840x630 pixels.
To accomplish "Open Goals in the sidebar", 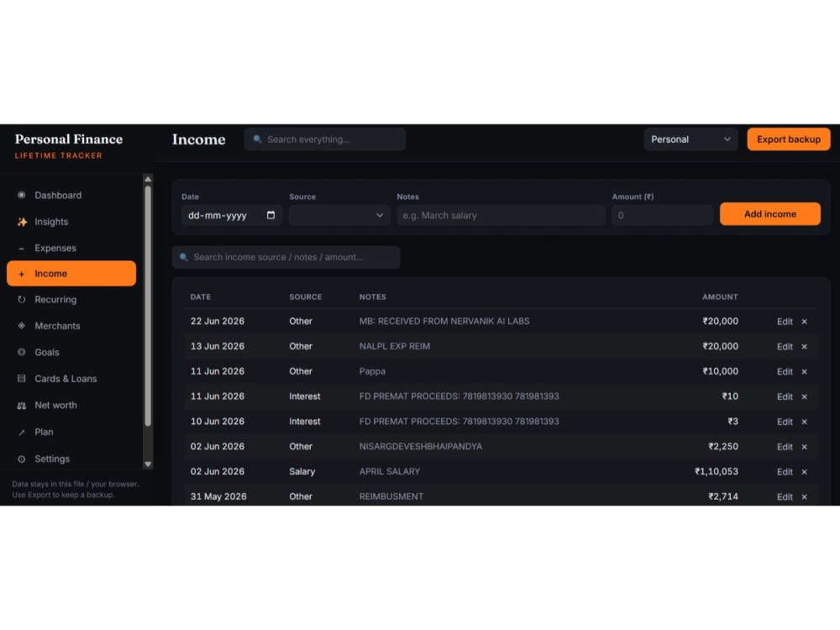I will click(71, 352).
